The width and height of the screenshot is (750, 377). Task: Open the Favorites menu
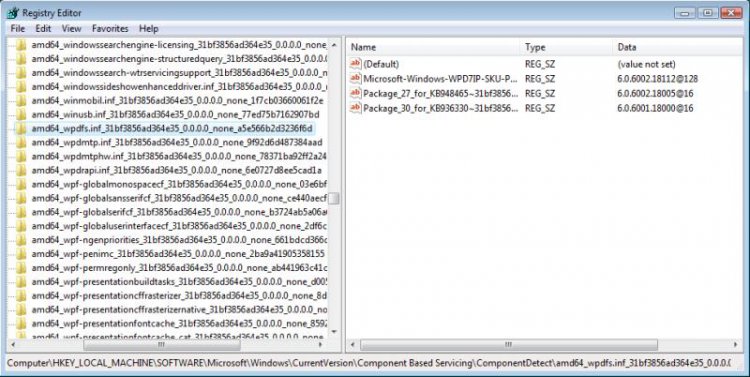[110, 29]
